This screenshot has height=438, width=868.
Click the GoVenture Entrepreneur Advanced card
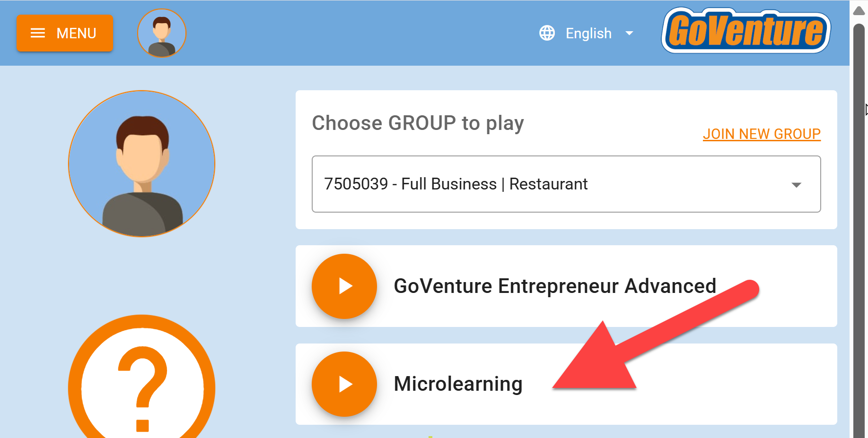566,286
